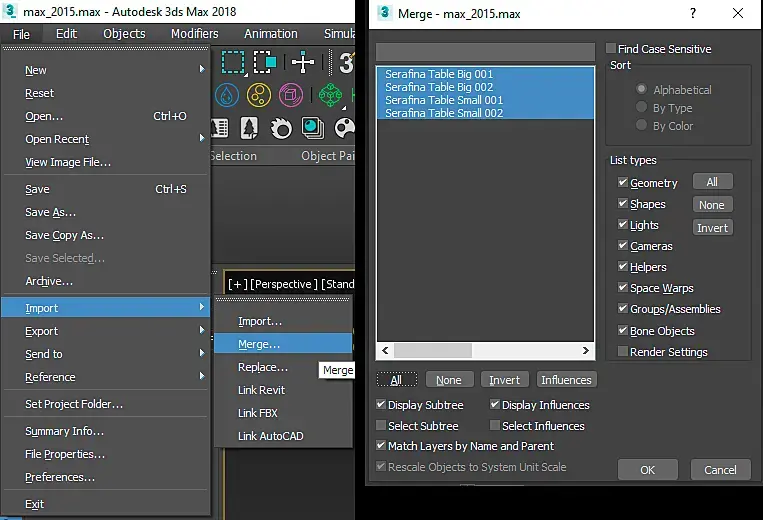Enable Select Influences checkbox
The width and height of the screenshot is (763, 520).
(495, 425)
